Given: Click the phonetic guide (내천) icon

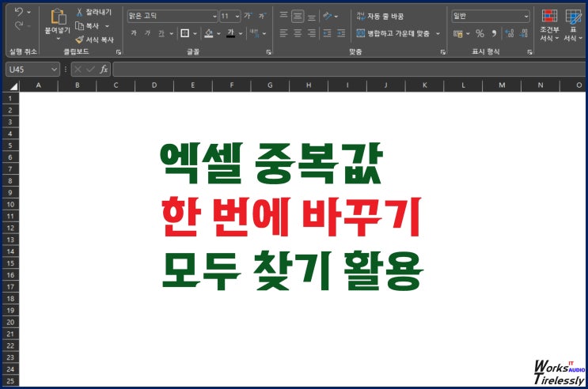Looking at the screenshot, I should tap(254, 33).
